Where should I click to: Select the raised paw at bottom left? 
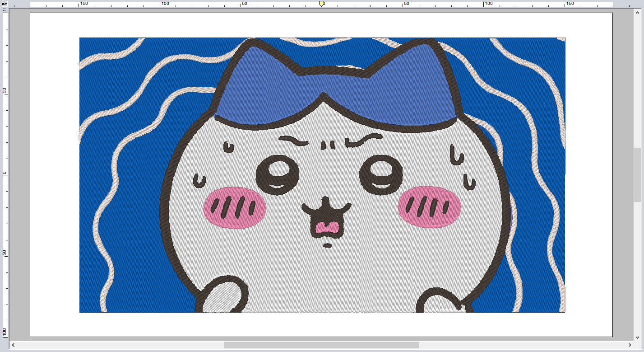(x=222, y=296)
